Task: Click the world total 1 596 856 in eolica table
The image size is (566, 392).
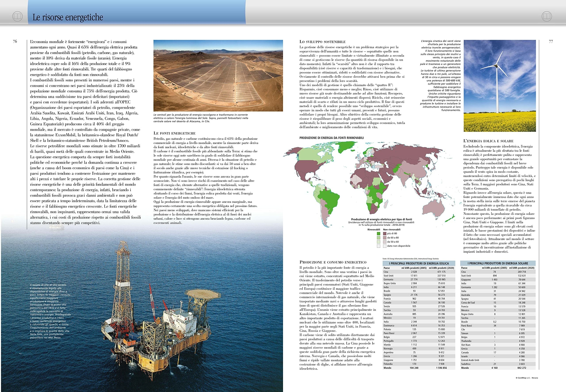Action: 441,368
